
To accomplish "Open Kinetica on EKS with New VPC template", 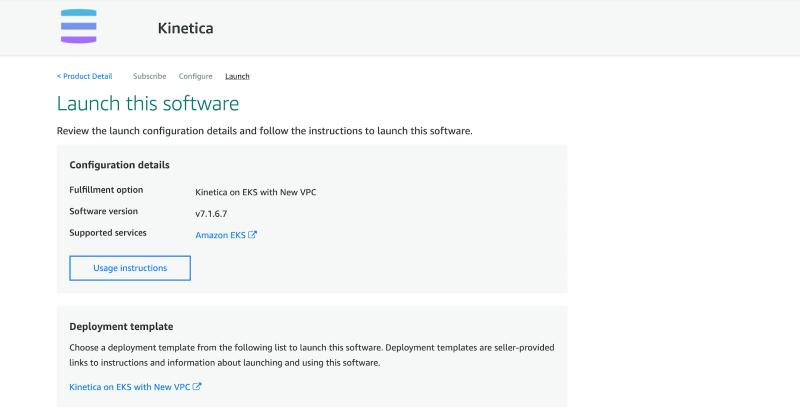I will pyautogui.click(x=130, y=387).
